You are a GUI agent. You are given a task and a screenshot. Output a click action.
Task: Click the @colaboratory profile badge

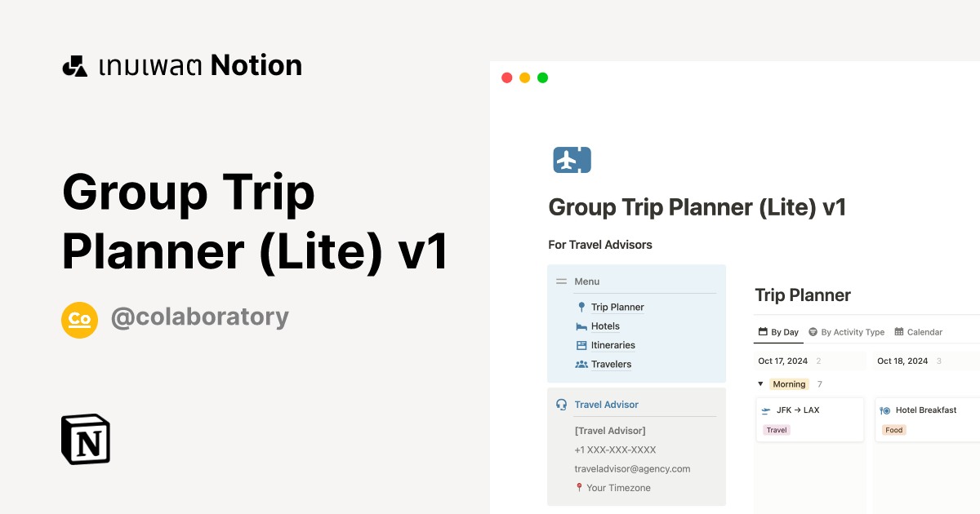79,320
